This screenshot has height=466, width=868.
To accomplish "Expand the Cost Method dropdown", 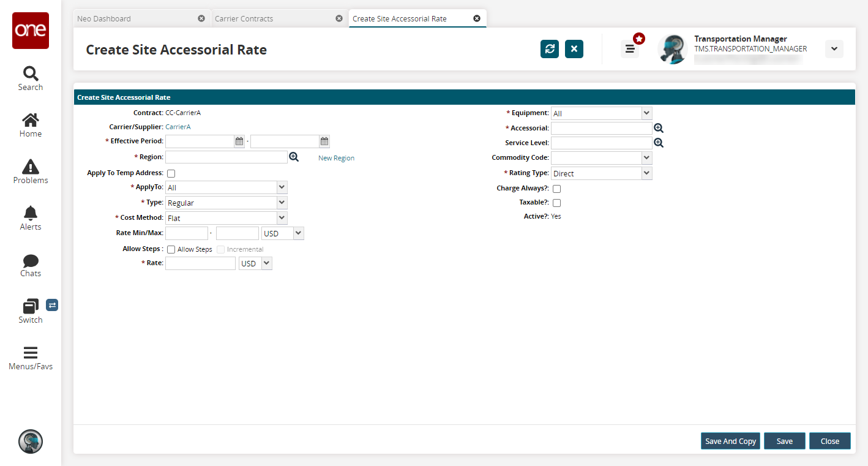I will (x=282, y=218).
